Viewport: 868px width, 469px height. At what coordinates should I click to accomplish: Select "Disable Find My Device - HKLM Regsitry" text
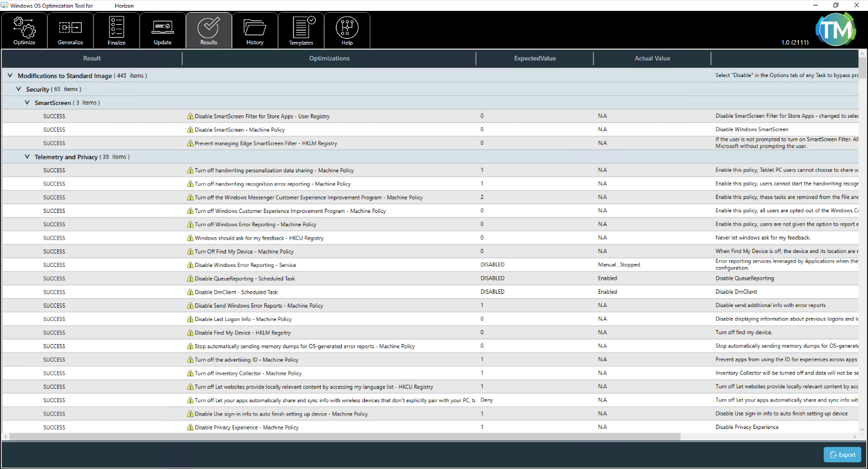242,332
